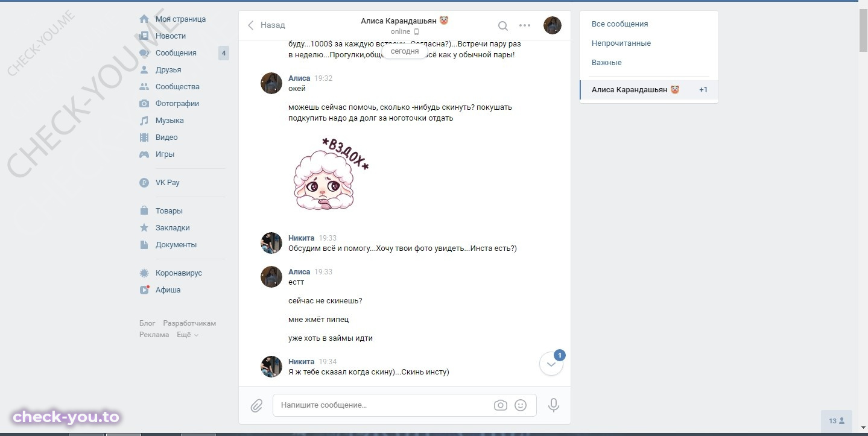Click the Закладки star icon
The height and width of the screenshot is (436, 868).
[144, 228]
